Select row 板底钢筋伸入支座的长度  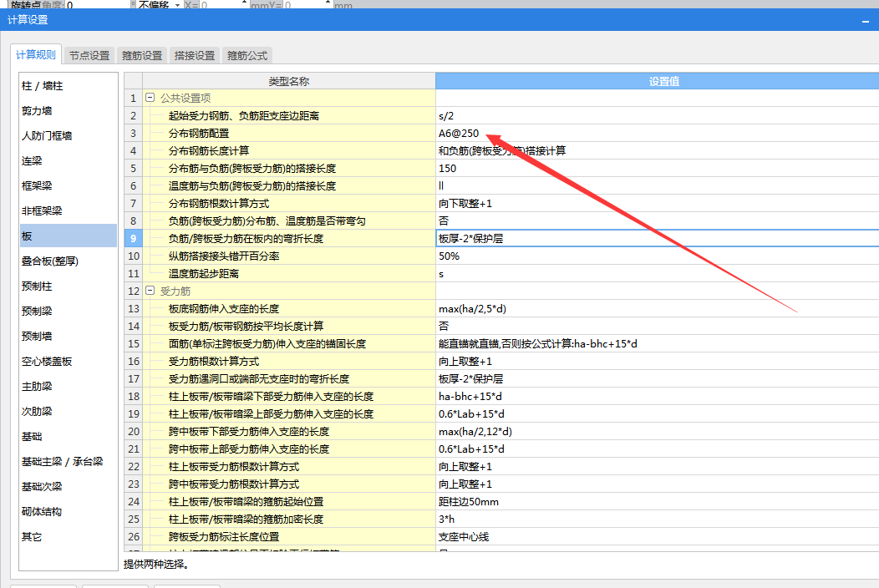click(x=289, y=308)
